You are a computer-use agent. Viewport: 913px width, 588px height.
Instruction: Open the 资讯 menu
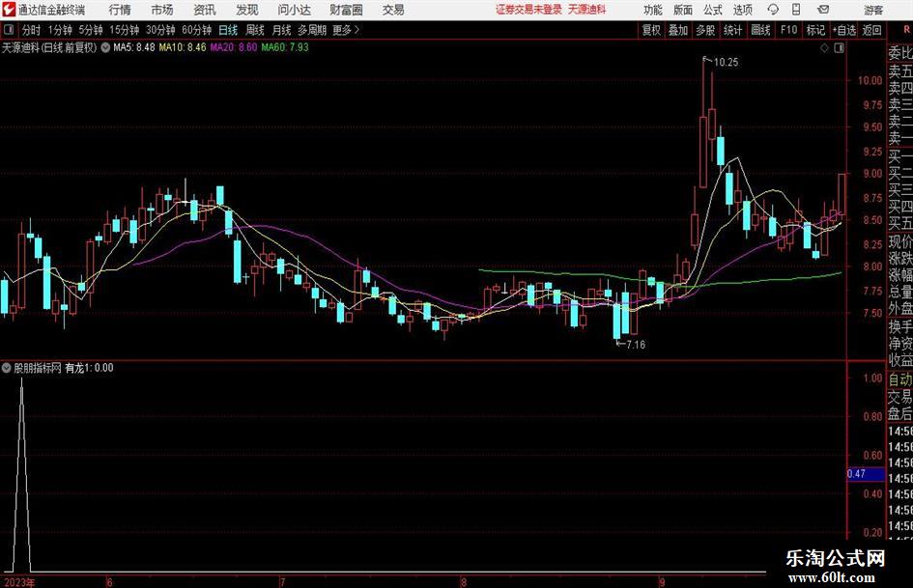205,10
